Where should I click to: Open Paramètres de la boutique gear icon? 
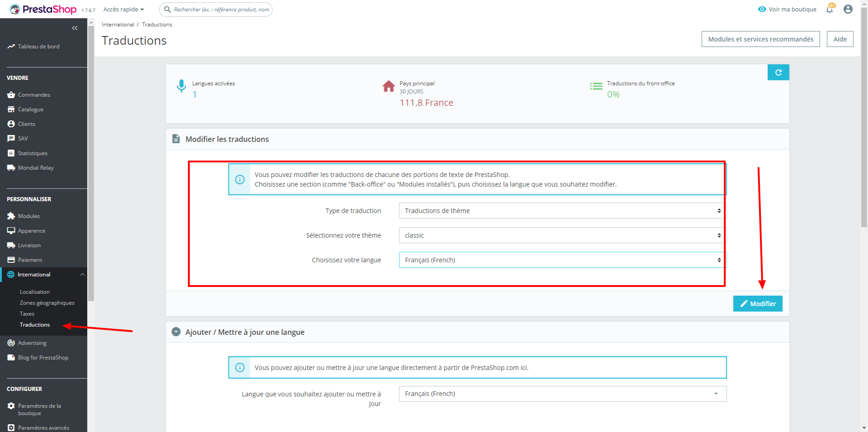[x=11, y=406]
